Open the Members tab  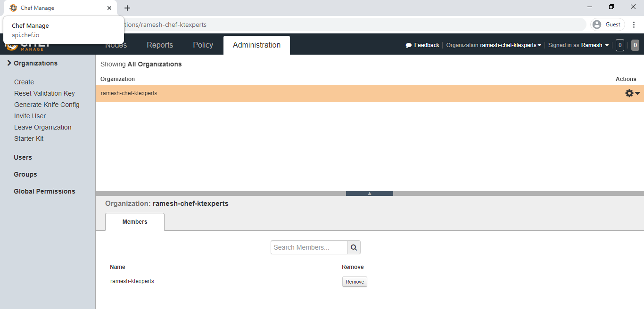[x=135, y=222]
